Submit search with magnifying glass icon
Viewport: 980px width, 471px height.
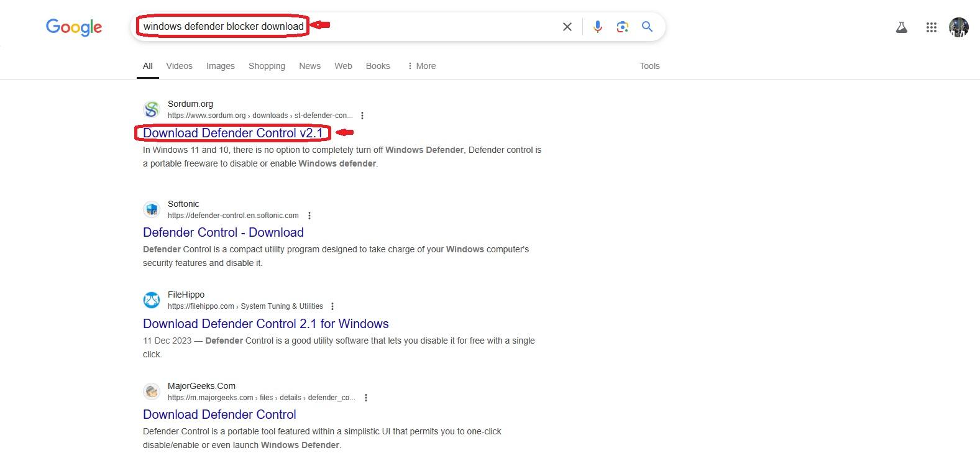click(x=648, y=27)
